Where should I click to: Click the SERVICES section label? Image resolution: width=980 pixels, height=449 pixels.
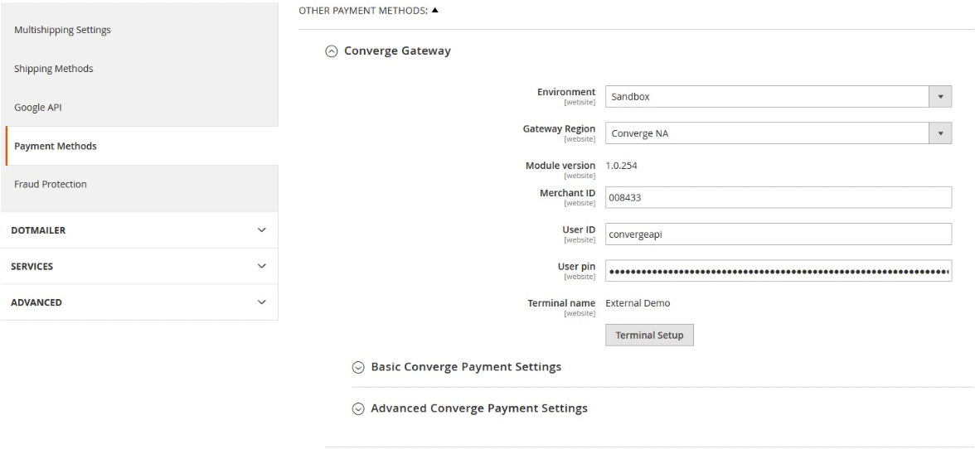click(x=32, y=266)
